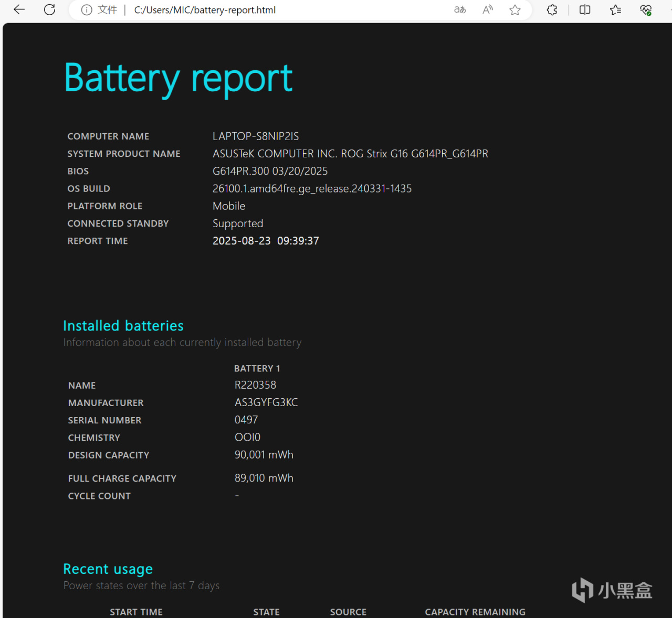
Task: Click the "Power states over the last 7 days" subtitle
Action: pos(141,585)
